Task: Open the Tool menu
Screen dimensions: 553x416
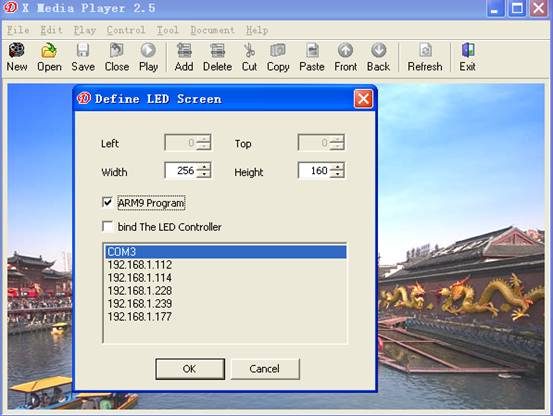Action: (x=168, y=30)
